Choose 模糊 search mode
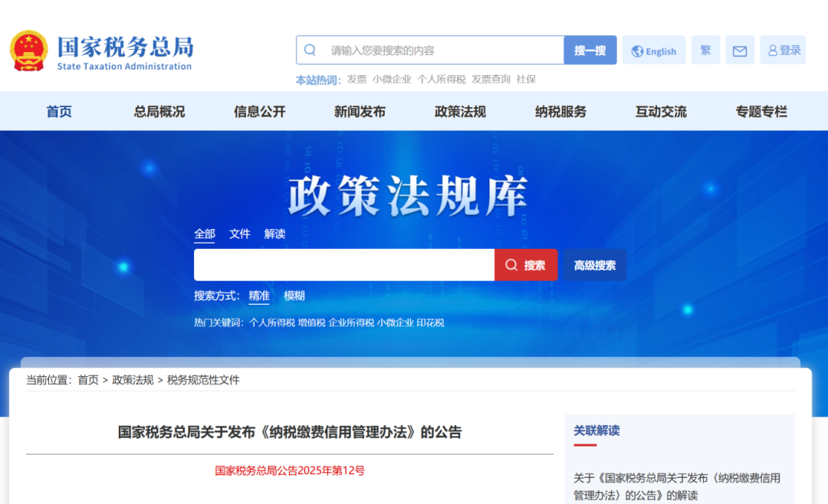The width and height of the screenshot is (828, 504). click(x=294, y=296)
